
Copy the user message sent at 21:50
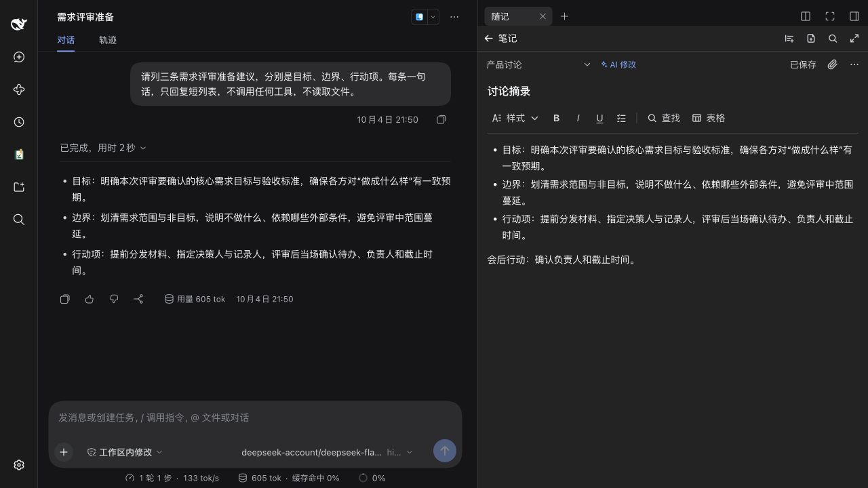coord(441,119)
